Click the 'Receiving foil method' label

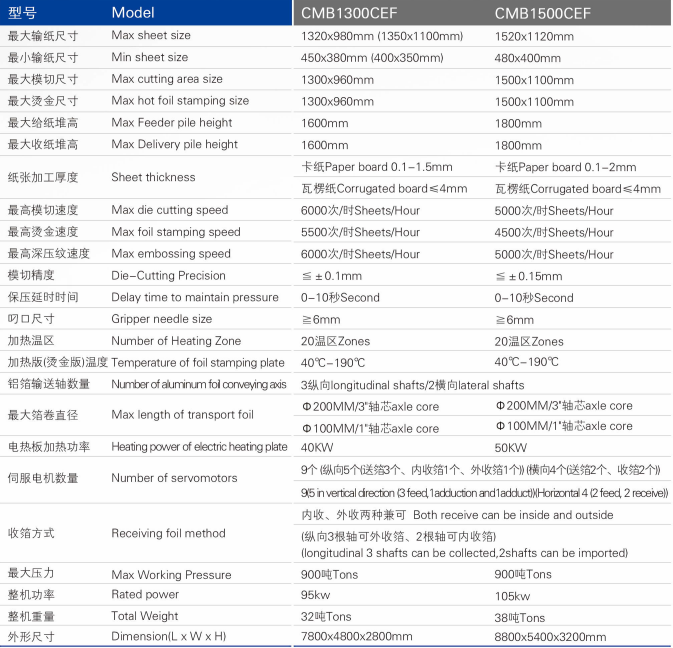click(168, 533)
